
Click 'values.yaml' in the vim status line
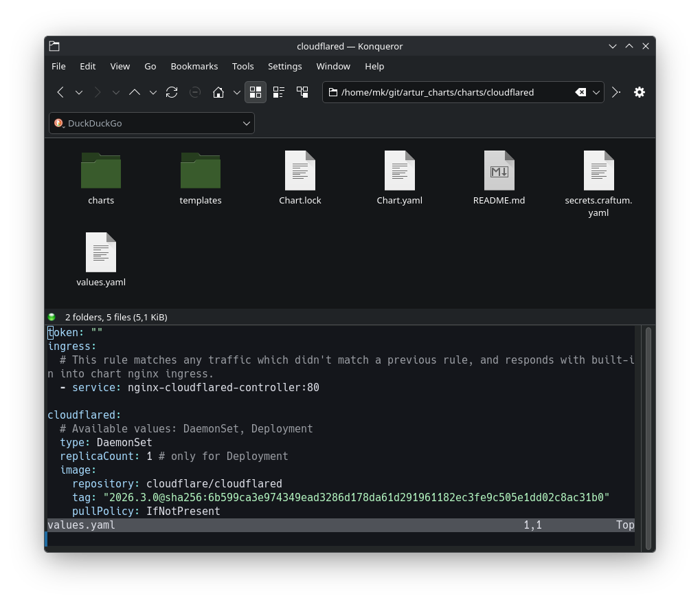tap(81, 525)
